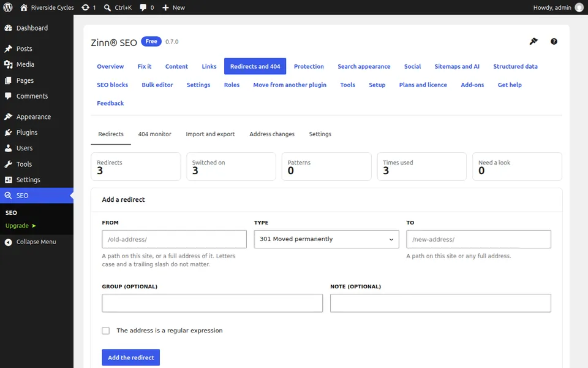Open the Address changes tab
The image size is (588, 368).
click(x=272, y=134)
